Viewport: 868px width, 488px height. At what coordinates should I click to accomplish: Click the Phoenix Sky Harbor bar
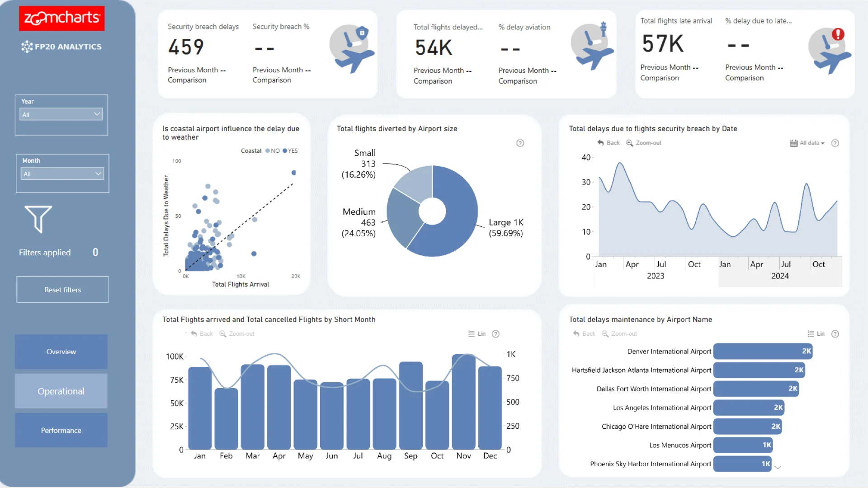click(x=742, y=464)
